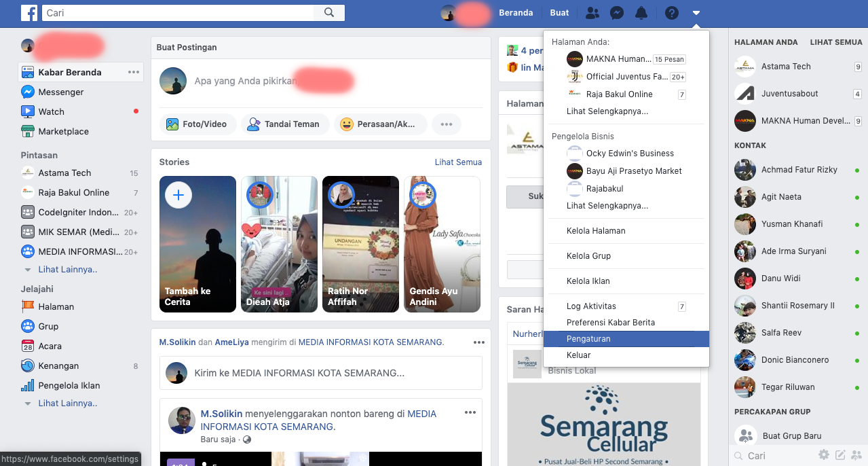Click Kirim ke MEDIA INFORMASI KOTA SEMARANG field

click(321, 373)
